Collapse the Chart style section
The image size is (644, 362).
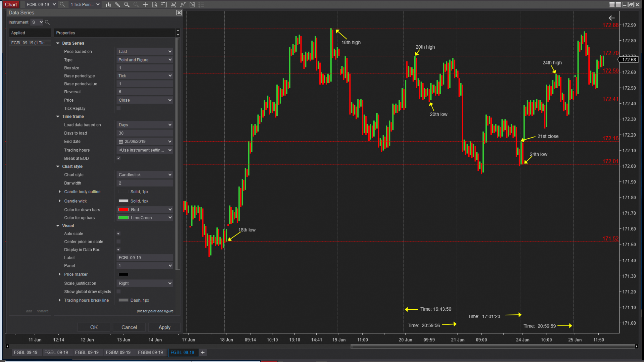(58, 166)
